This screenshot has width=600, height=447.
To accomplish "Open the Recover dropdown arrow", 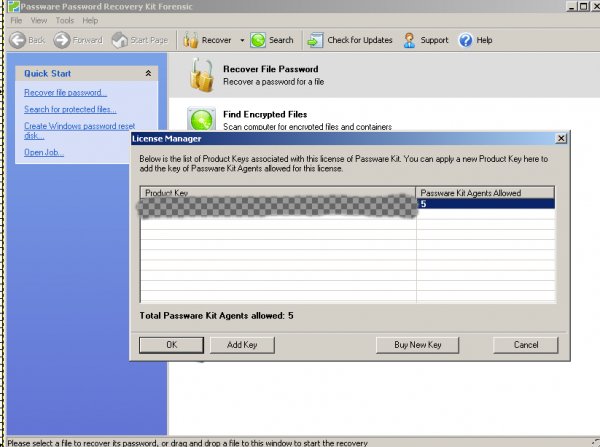I will [242, 40].
